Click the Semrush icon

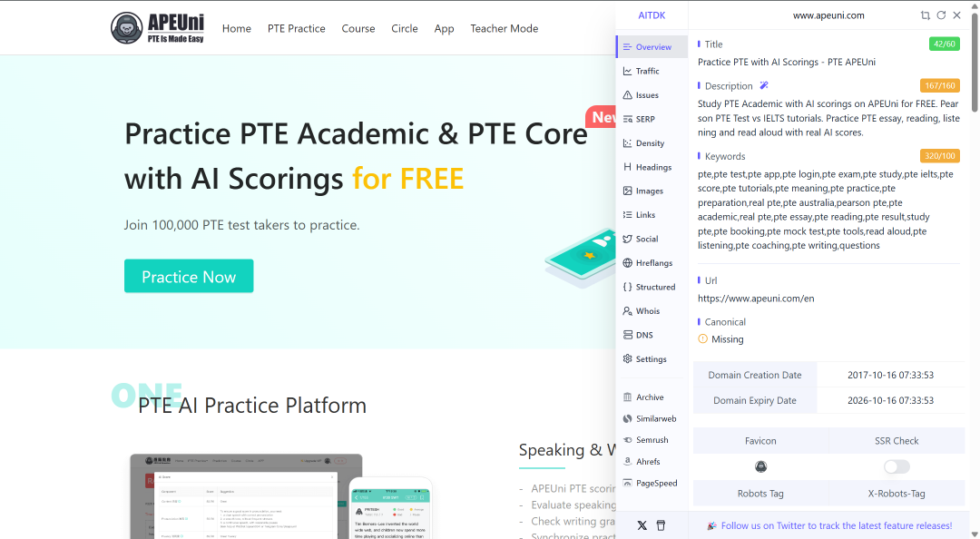point(628,439)
